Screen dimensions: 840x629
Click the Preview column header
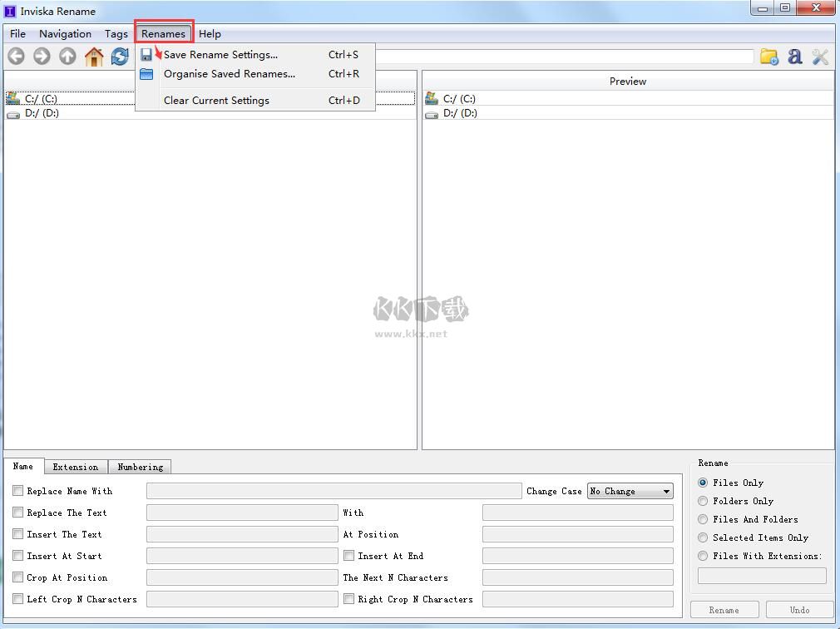628,81
